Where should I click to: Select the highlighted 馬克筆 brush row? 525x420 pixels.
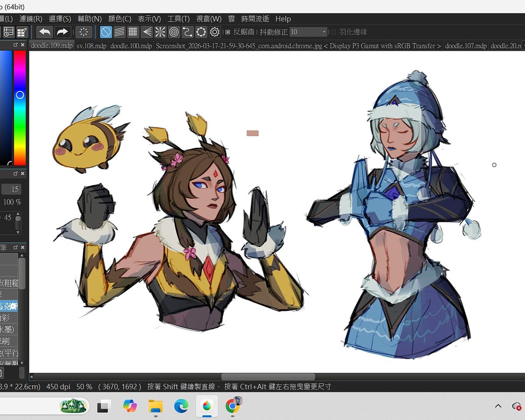(x=9, y=305)
